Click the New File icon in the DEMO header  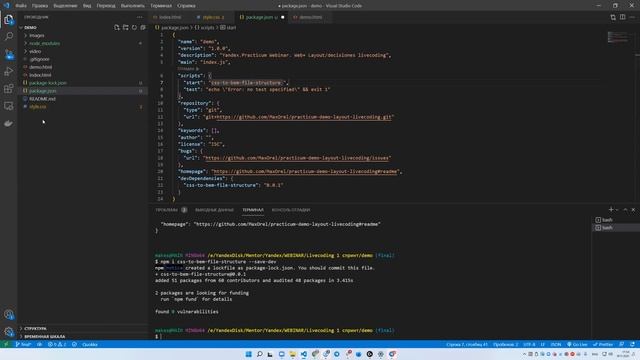(x=117, y=27)
